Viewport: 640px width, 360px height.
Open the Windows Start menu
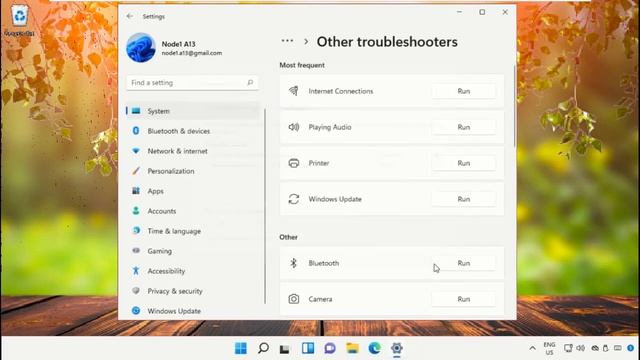(x=241, y=348)
